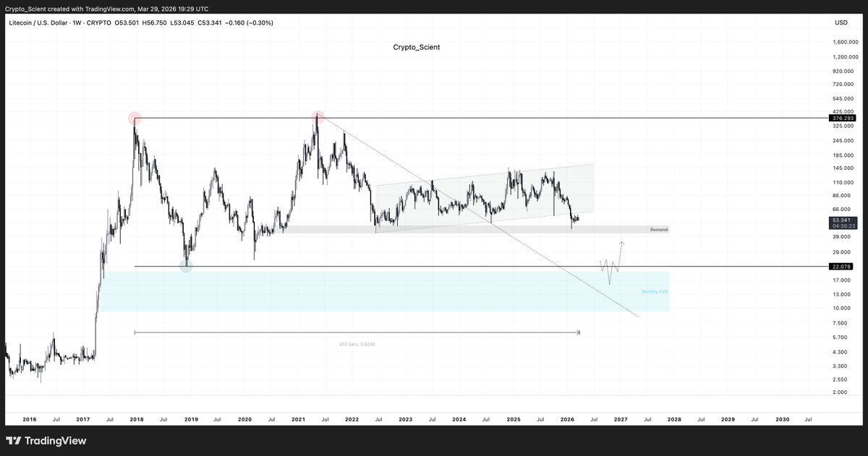Click the green circle marker at 2019 low

click(x=186, y=265)
